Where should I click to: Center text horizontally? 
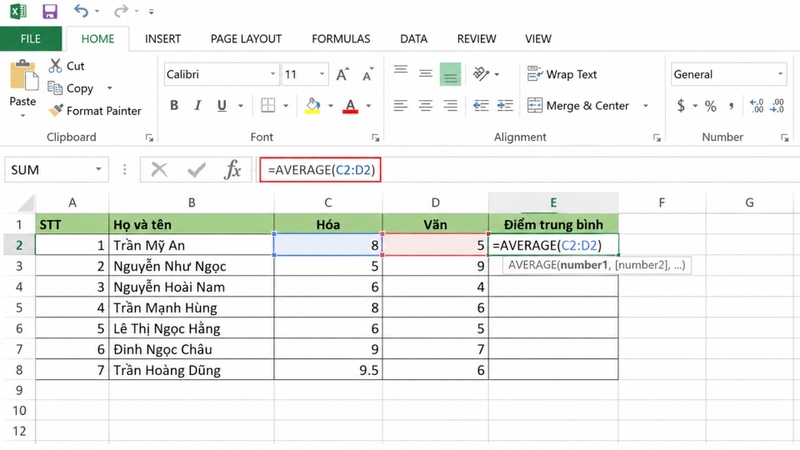click(x=426, y=106)
